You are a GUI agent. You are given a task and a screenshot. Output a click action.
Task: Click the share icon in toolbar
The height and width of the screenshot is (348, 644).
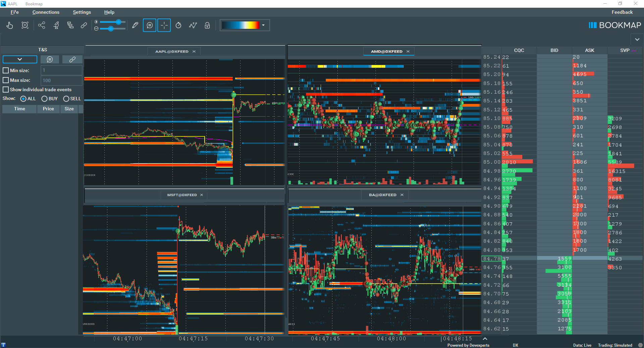tap(42, 25)
